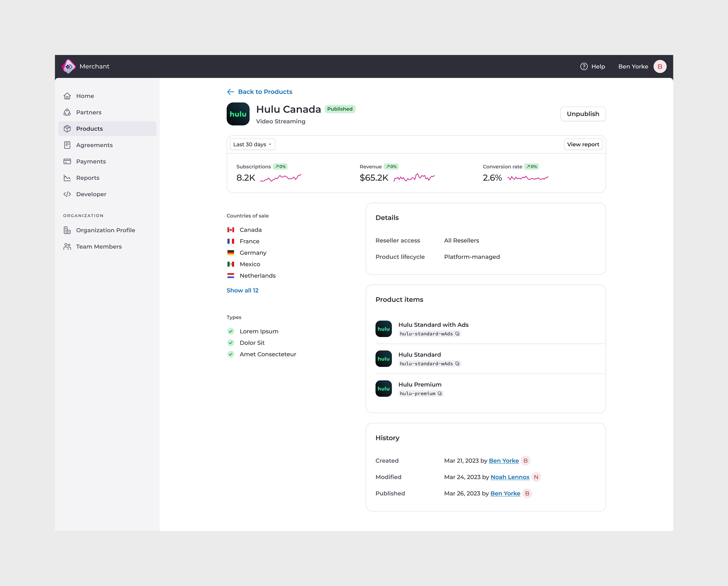The width and height of the screenshot is (728, 586).
Task: Click the Organization Profile icon
Action: pos(67,230)
